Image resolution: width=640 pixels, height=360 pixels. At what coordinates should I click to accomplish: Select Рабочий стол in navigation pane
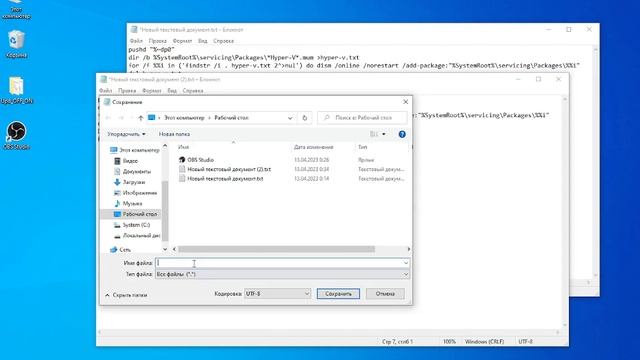pos(140,214)
